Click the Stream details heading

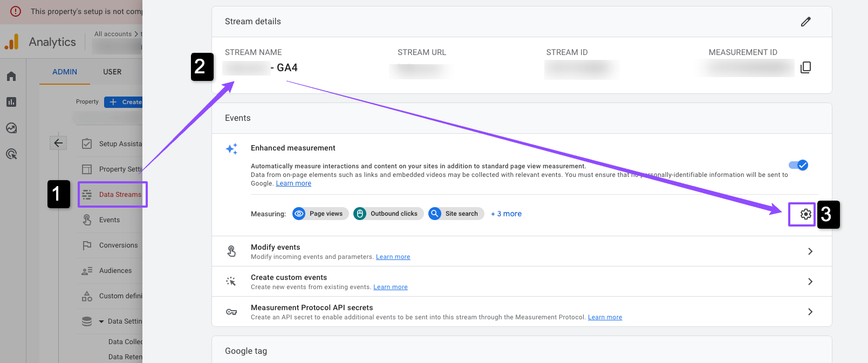pyautogui.click(x=253, y=22)
